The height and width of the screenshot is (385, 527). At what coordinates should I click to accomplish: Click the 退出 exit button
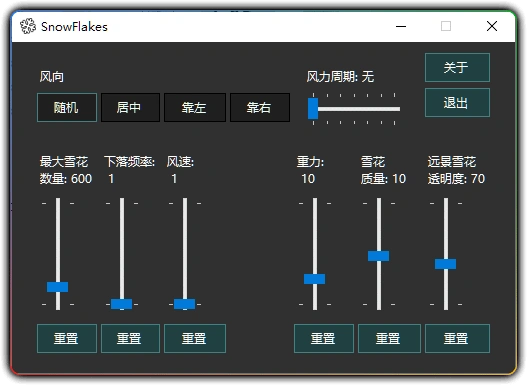point(457,103)
